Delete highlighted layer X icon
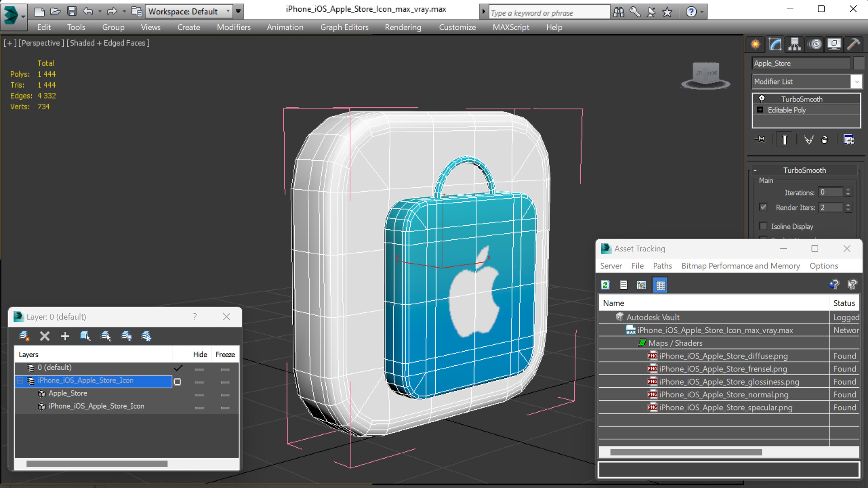This screenshot has height=488, width=868. (x=45, y=336)
